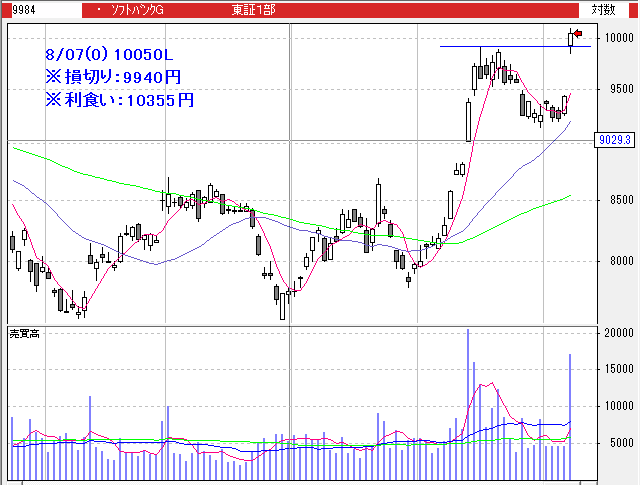
Task: Click the 8000 price axis label
Action: coord(618,262)
